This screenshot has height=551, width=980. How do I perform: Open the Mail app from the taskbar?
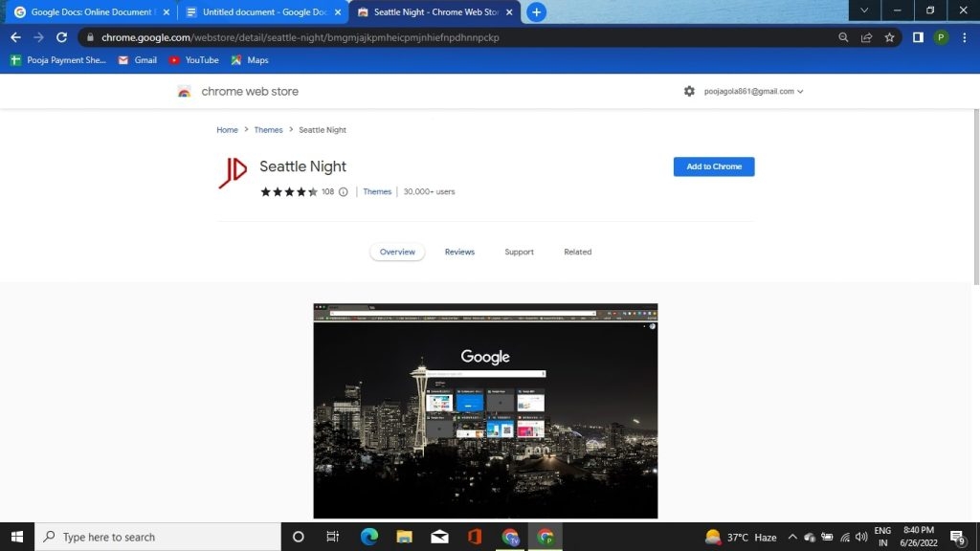point(439,537)
